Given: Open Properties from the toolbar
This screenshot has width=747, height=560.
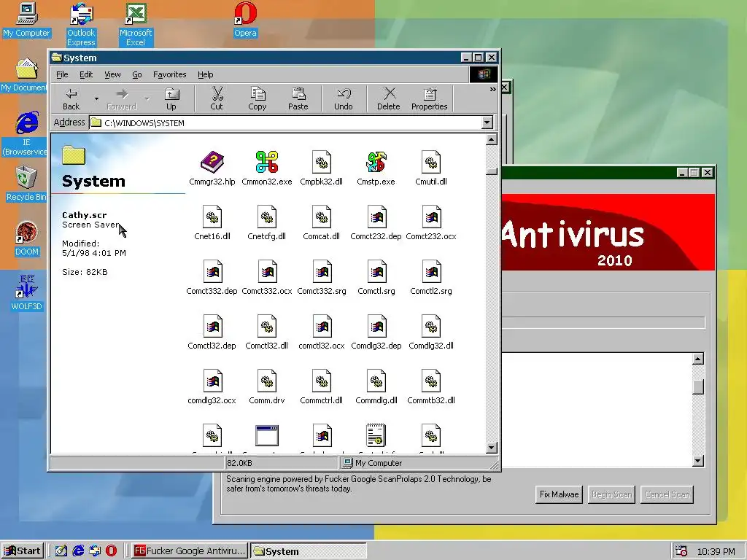Looking at the screenshot, I should (429, 99).
